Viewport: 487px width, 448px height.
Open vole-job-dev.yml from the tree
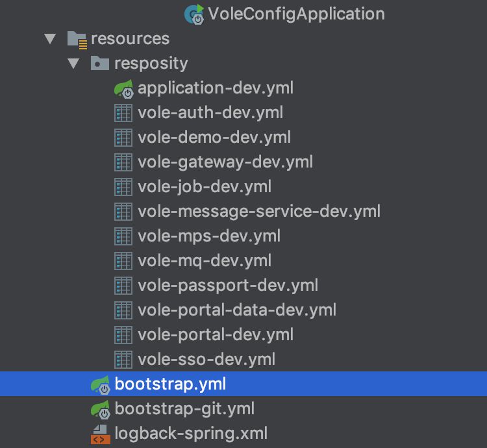pos(205,187)
